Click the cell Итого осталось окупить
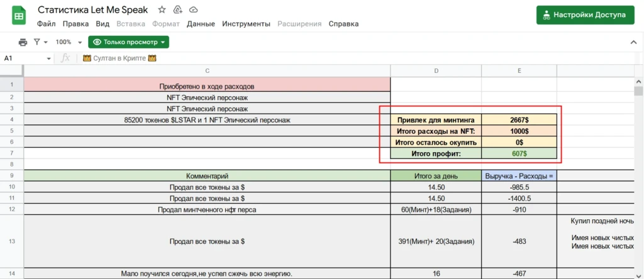The image size is (644, 279). (436, 143)
